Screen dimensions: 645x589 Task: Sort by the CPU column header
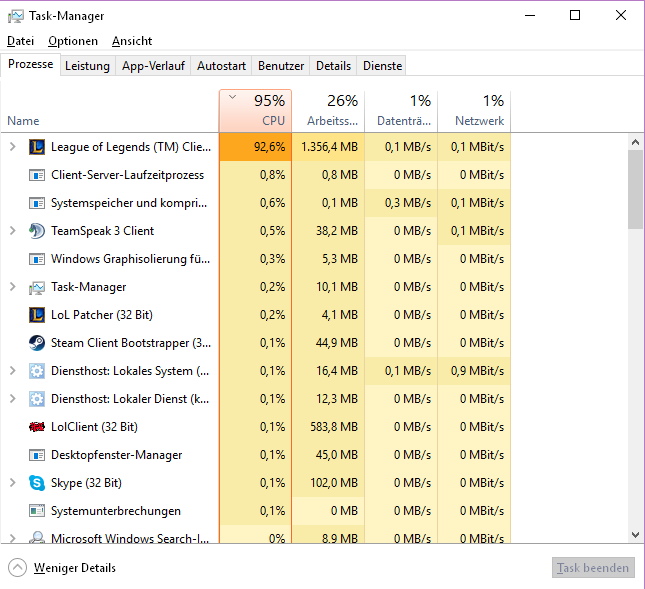pyautogui.click(x=255, y=111)
